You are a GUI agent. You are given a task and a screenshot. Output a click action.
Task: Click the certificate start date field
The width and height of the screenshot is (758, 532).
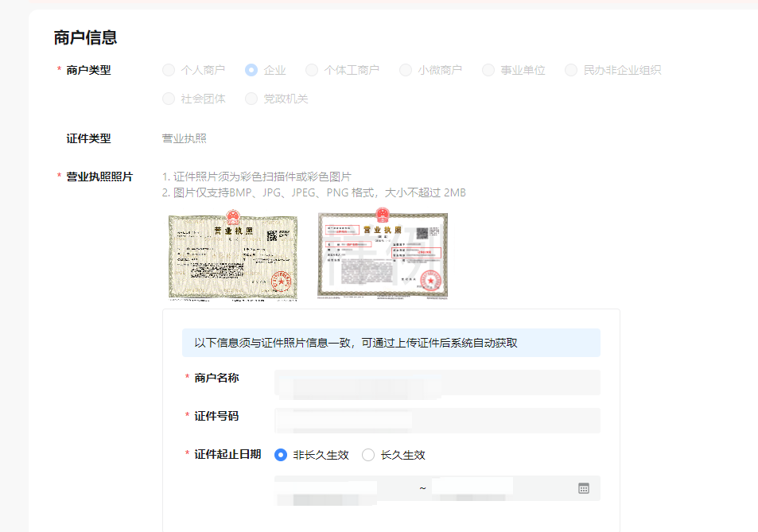click(x=342, y=488)
